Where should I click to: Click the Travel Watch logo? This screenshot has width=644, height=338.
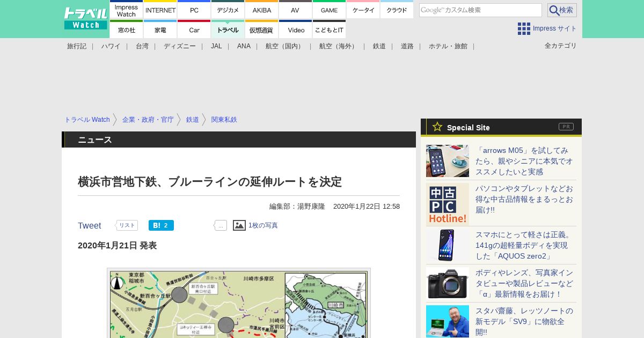(x=85, y=18)
